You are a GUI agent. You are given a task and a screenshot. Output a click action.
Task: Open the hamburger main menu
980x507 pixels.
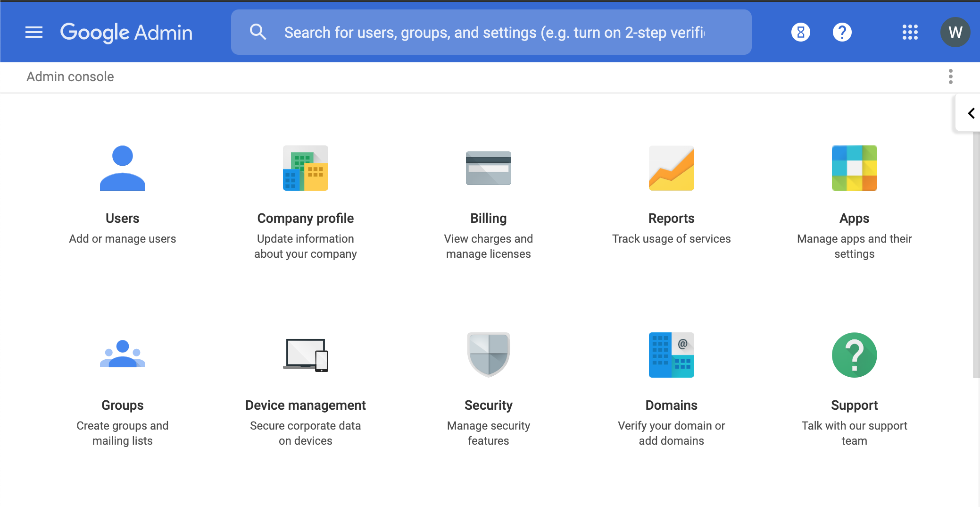tap(34, 32)
